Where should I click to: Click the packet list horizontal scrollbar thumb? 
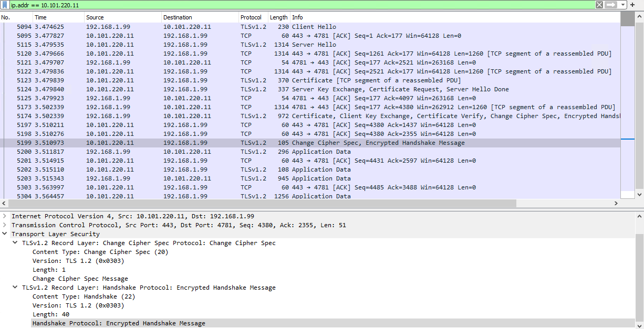click(x=263, y=204)
